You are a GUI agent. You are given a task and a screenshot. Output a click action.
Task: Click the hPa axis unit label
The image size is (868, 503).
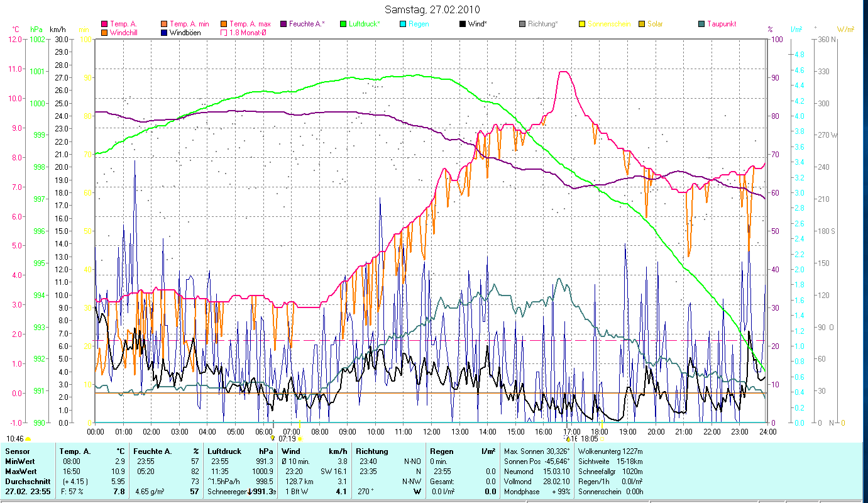pos(36,30)
